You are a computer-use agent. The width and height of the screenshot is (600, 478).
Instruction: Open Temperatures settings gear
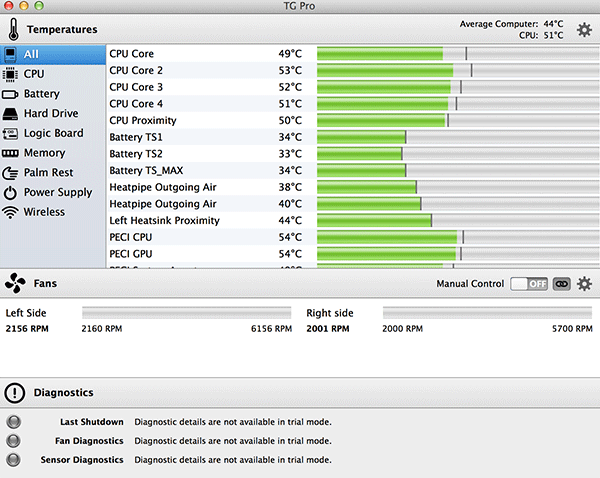(x=584, y=30)
